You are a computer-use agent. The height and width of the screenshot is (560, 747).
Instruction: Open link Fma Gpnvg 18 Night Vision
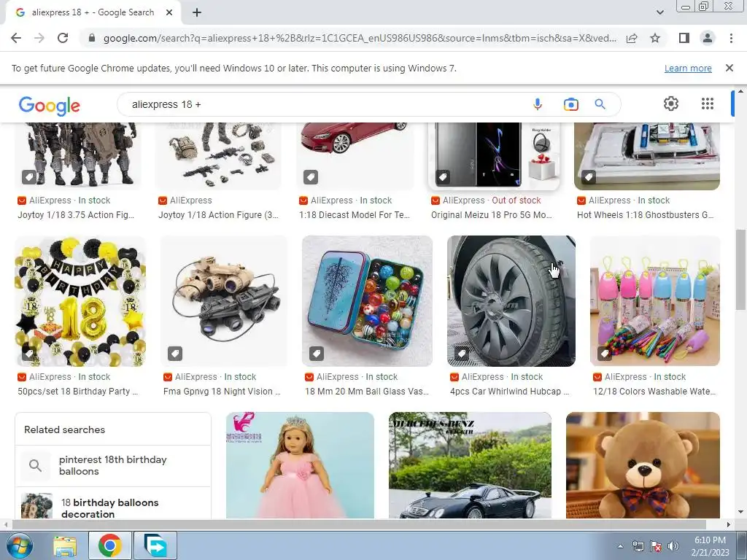[x=222, y=392]
